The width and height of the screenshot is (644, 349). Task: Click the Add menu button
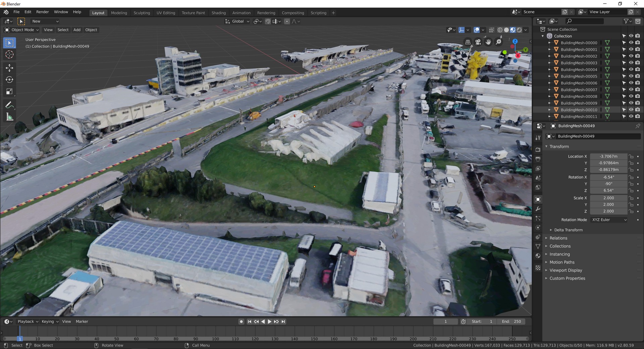[77, 30]
